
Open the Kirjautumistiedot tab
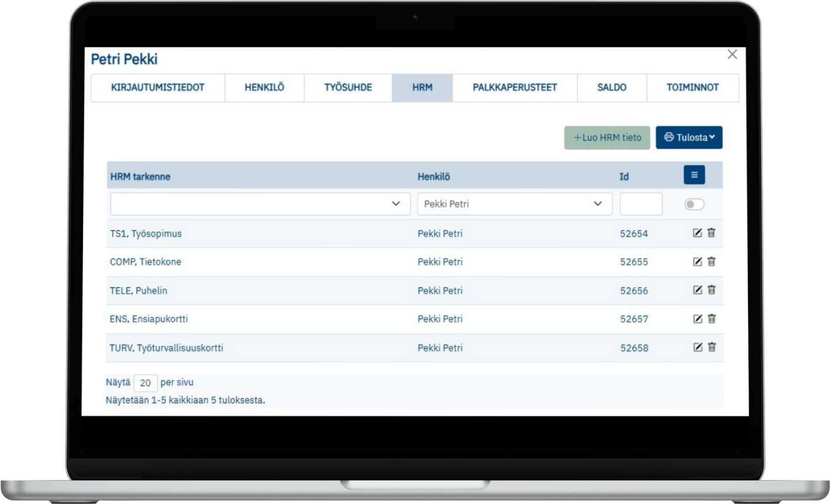158,88
